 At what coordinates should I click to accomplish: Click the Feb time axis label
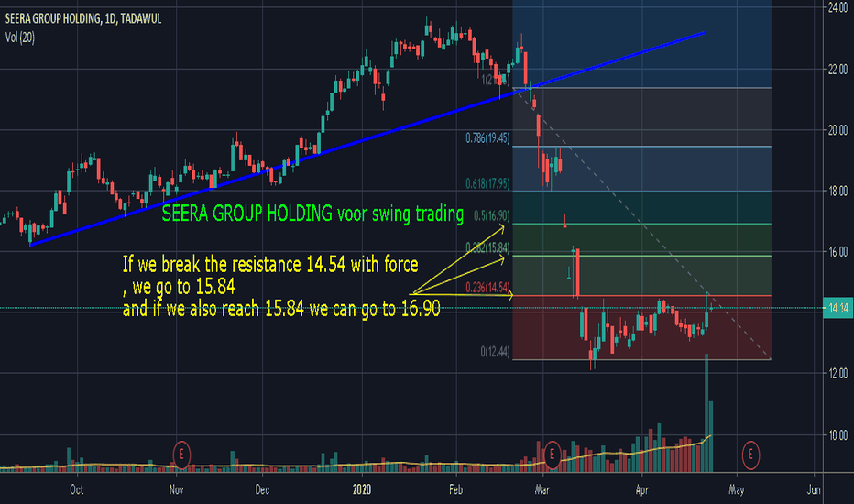pyautogui.click(x=456, y=489)
